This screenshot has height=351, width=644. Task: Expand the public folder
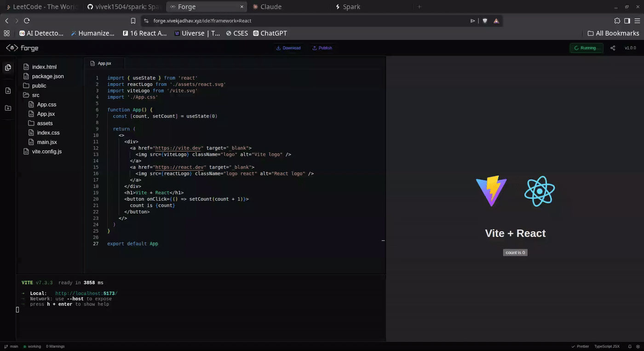point(34,86)
